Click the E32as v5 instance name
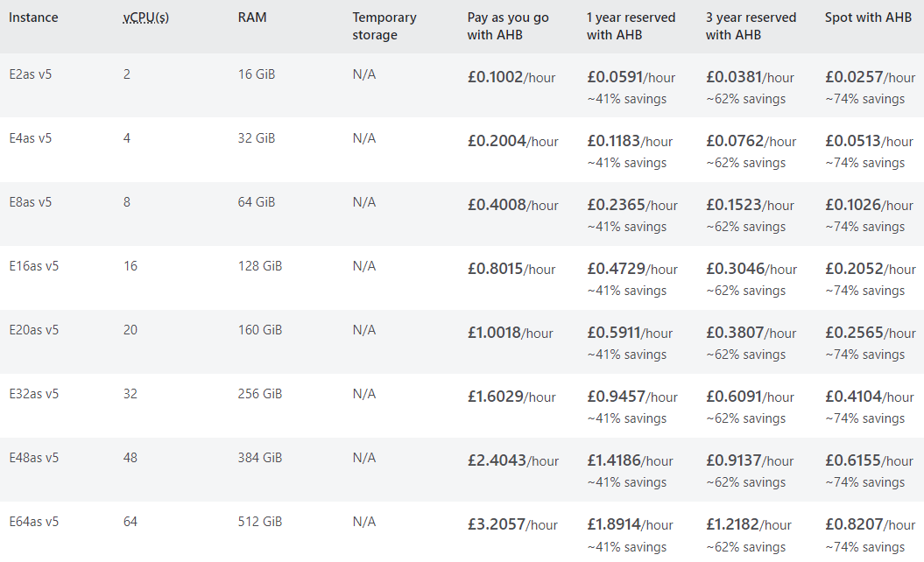Viewport: 924px width, 562px height. (x=34, y=394)
